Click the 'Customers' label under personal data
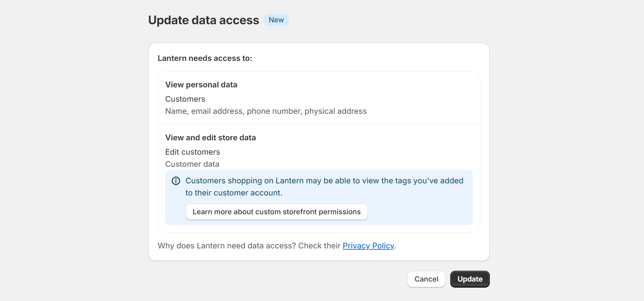Viewport: 644px width, 301px height. point(185,99)
